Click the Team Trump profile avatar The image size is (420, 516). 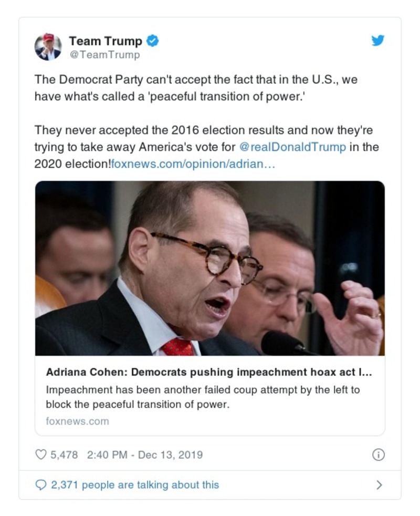click(48, 47)
